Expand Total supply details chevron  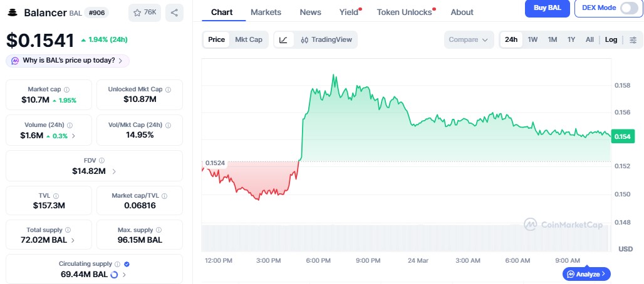(x=73, y=240)
